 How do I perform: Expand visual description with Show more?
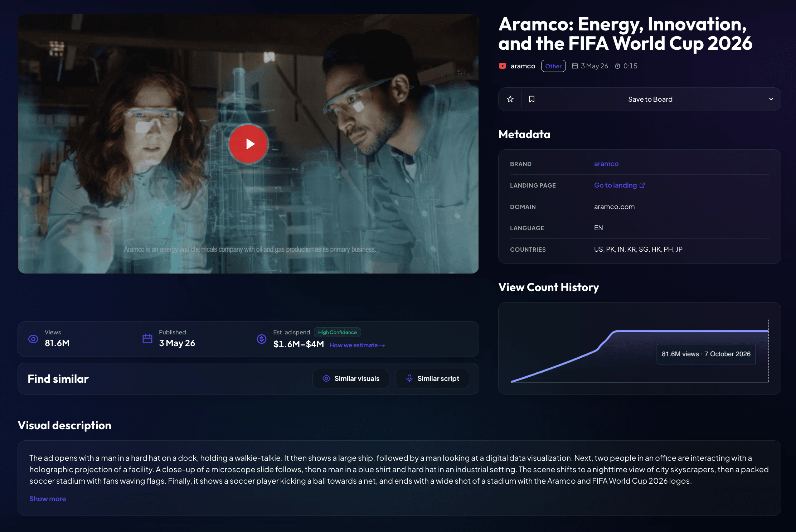pos(48,499)
